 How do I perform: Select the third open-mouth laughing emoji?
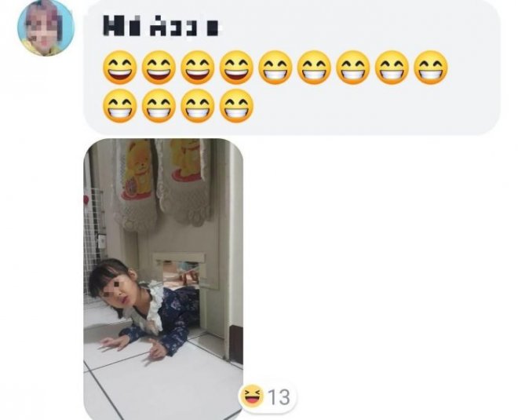[x=198, y=68]
